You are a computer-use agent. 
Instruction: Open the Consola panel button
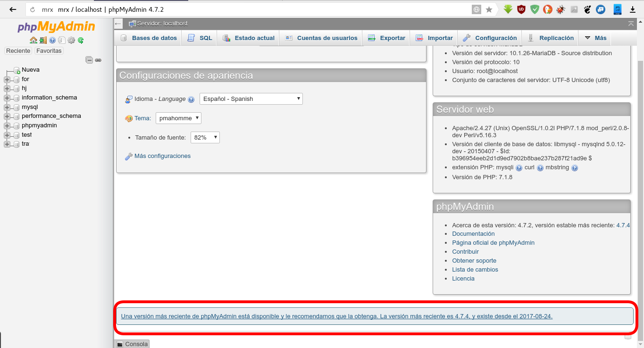[x=132, y=344]
